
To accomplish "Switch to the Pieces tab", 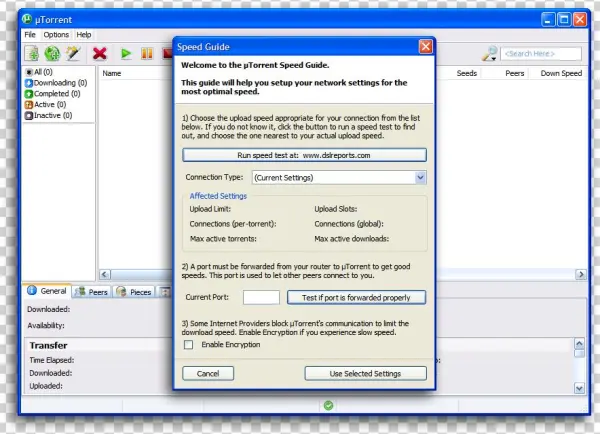I will tap(134, 292).
